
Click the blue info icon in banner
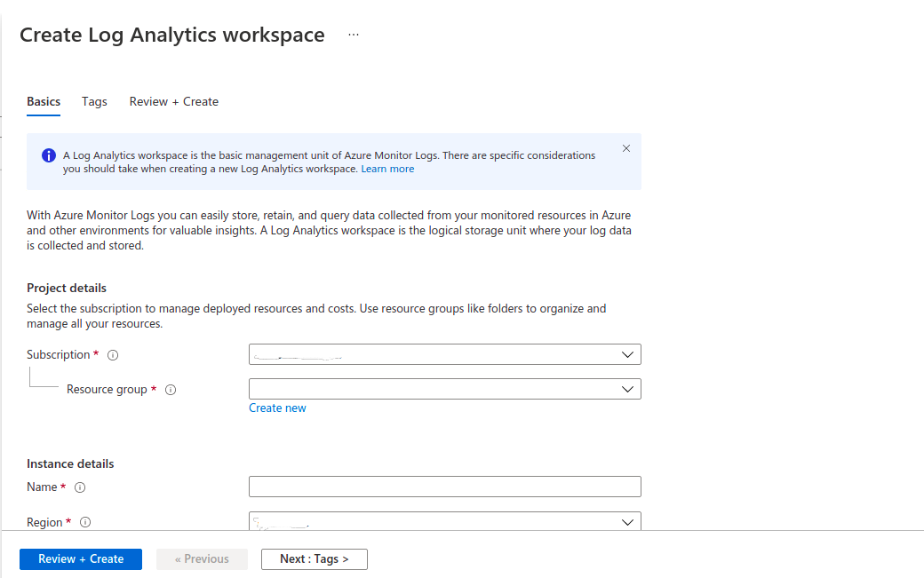click(49, 155)
